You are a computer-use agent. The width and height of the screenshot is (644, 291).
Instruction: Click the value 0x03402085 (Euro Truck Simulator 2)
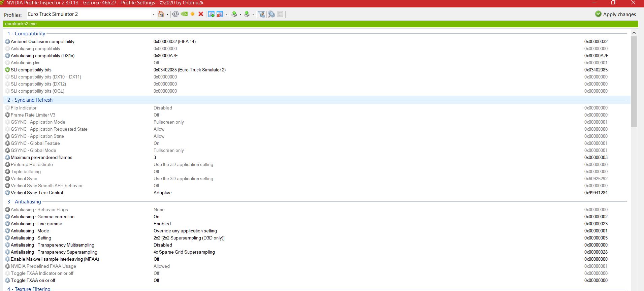pyautogui.click(x=190, y=70)
